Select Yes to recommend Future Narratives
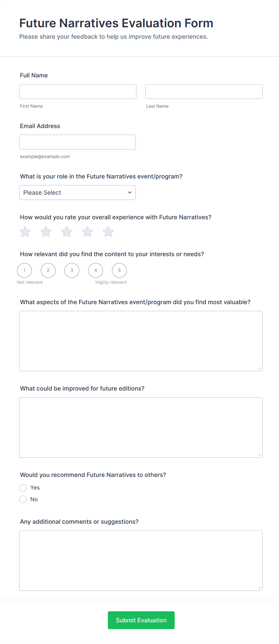 click(23, 488)
